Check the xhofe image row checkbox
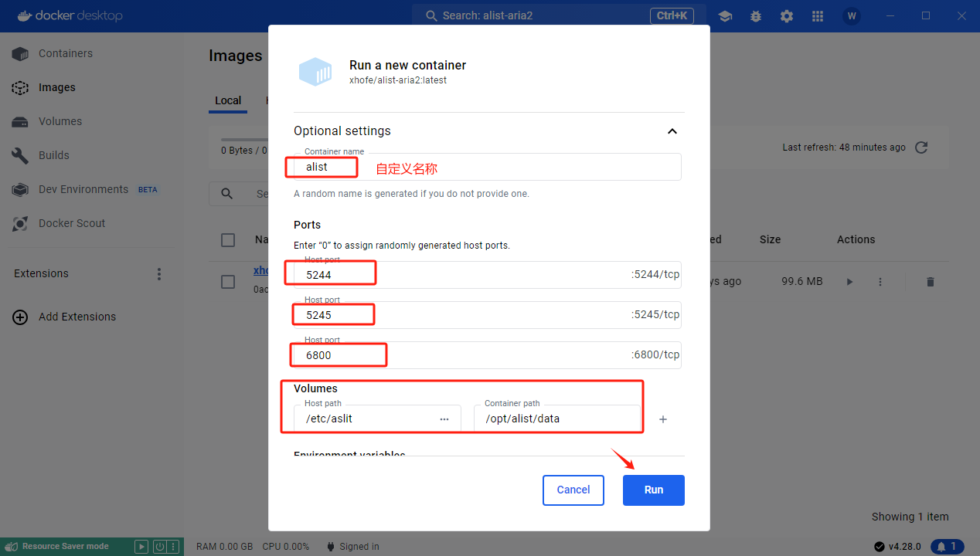The width and height of the screenshot is (980, 556). (x=228, y=281)
